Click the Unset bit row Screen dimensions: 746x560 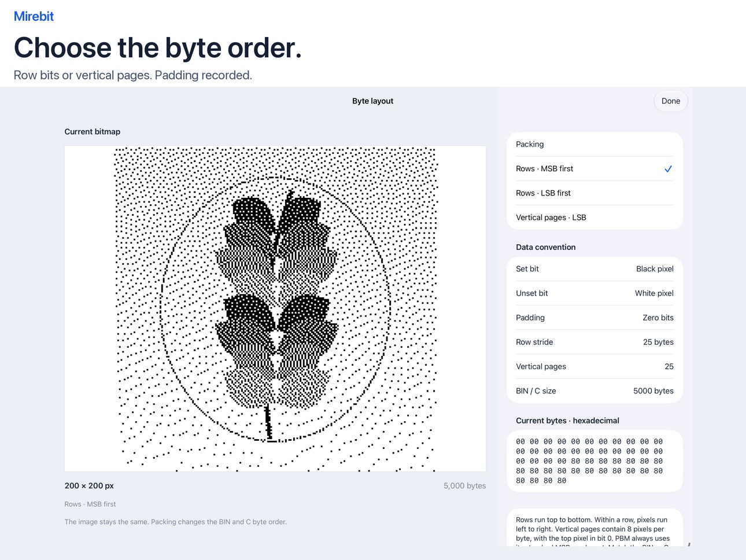(594, 293)
